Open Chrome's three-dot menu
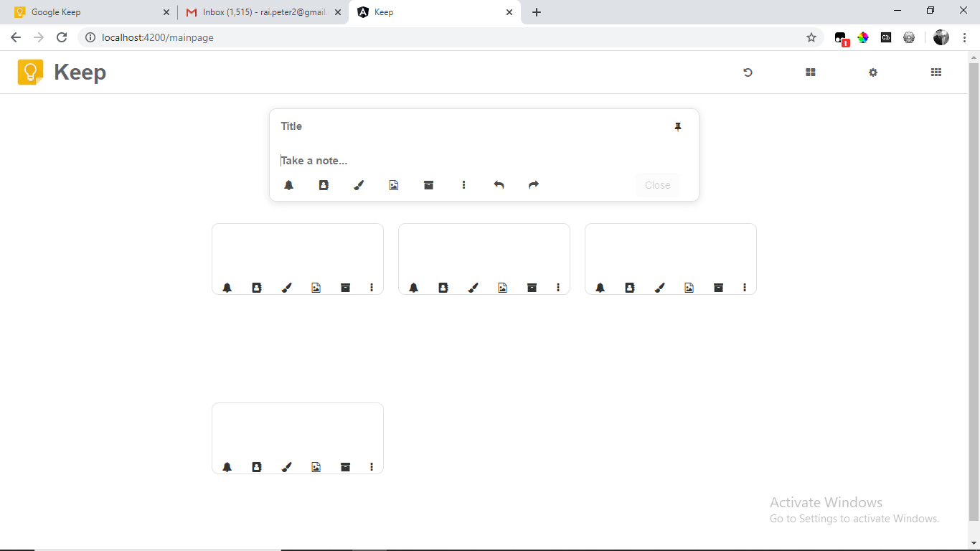 pos(964,37)
